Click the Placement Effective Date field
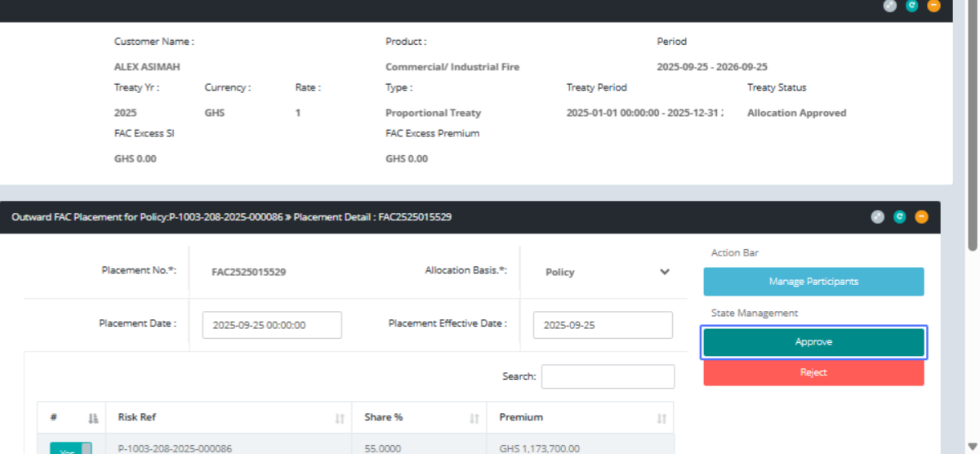The height and width of the screenshot is (454, 980). [x=603, y=325]
